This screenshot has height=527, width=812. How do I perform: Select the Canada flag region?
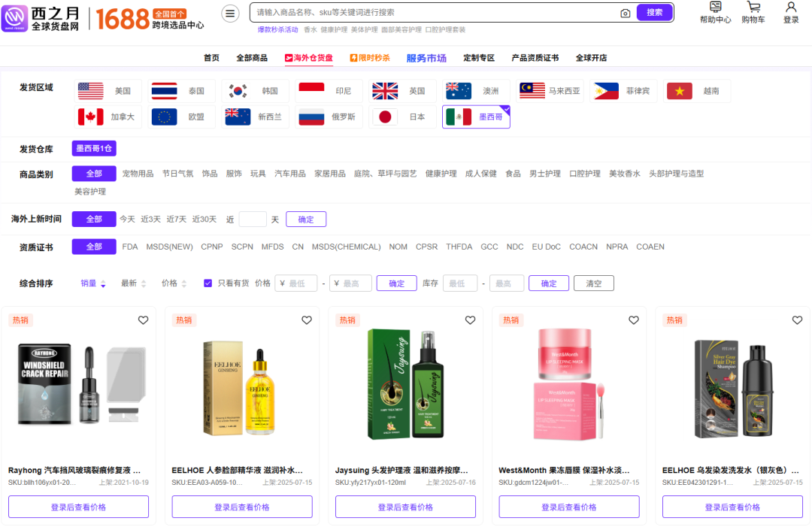(x=108, y=117)
